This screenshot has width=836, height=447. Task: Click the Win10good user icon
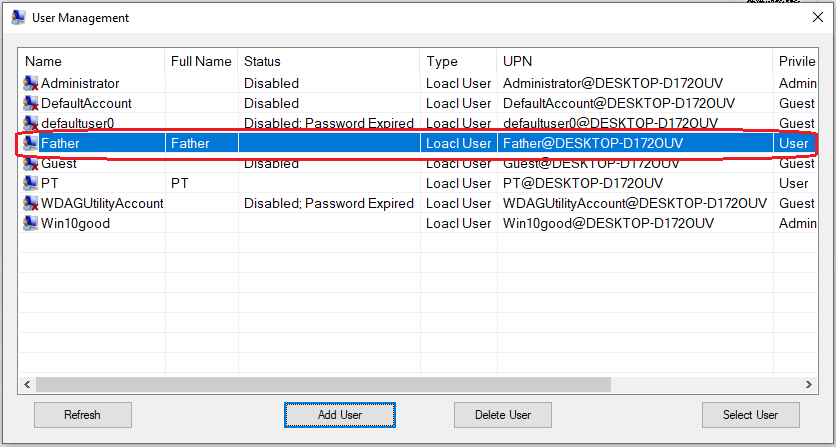[30, 224]
